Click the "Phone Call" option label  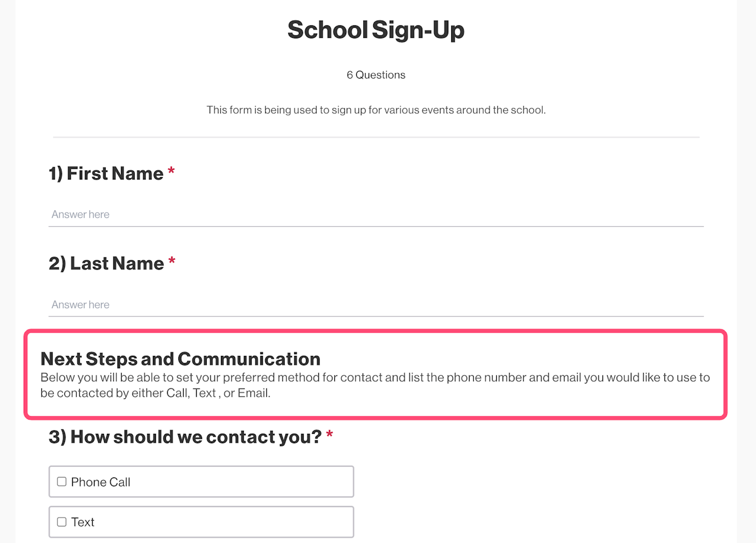[x=100, y=482]
